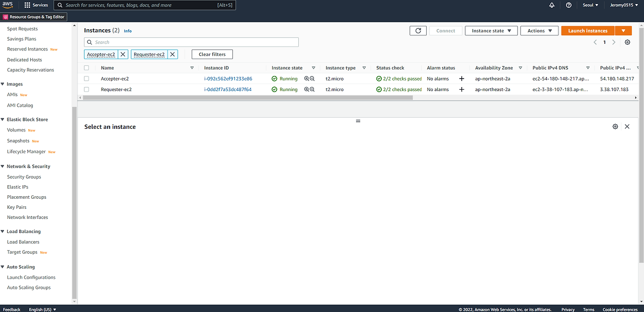Open Security Groups in sidebar

(x=24, y=177)
